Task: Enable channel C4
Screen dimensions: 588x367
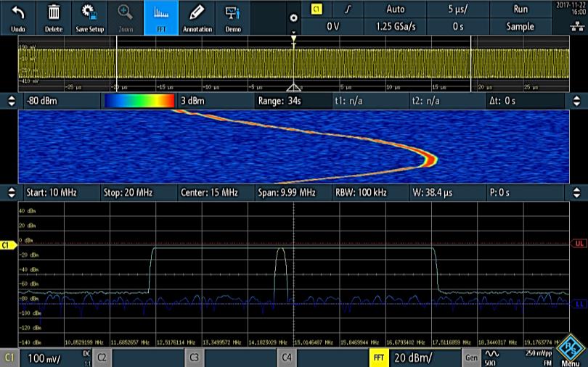Action: (287, 358)
